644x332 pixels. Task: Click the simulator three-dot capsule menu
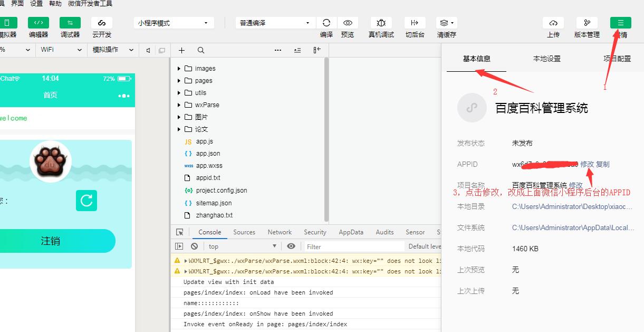coord(124,96)
